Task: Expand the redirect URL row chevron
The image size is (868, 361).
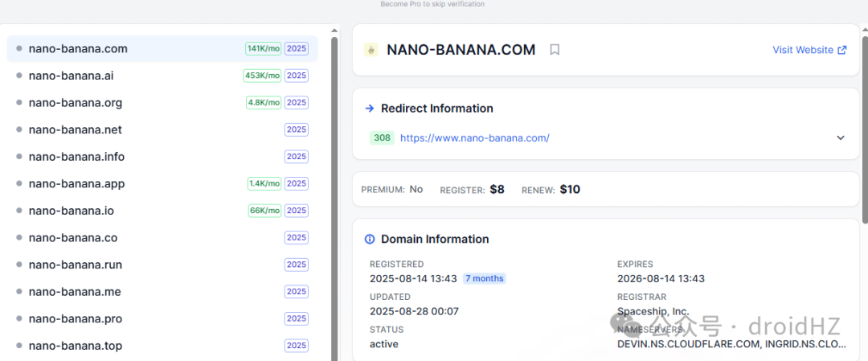Action: point(841,137)
